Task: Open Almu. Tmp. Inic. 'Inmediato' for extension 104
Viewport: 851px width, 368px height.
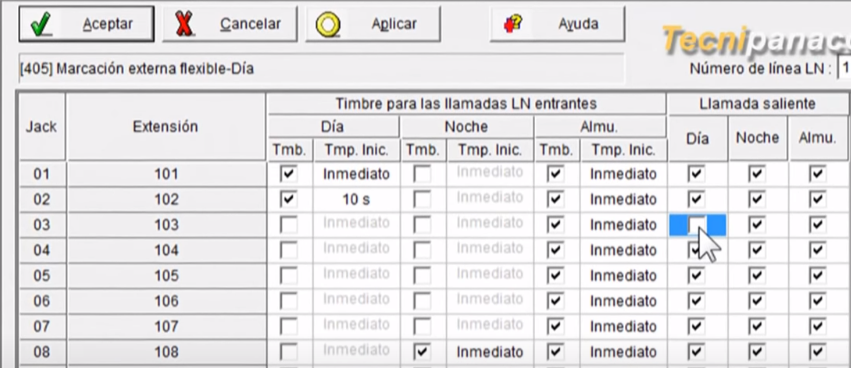Action: pos(623,250)
